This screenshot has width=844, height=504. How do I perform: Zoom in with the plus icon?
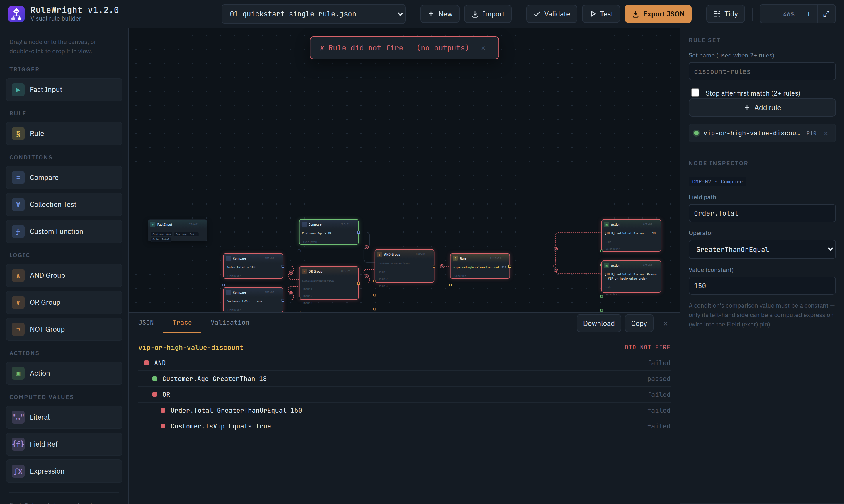point(809,14)
